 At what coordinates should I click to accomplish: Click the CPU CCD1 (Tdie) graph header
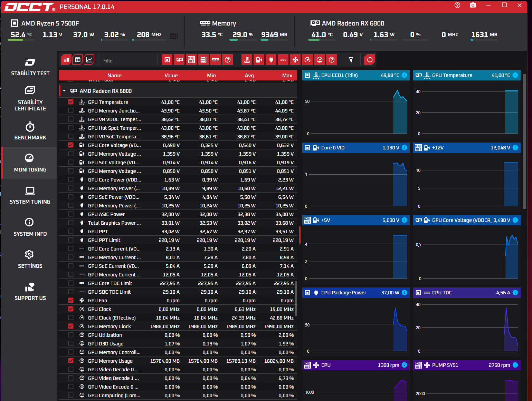(x=356, y=75)
